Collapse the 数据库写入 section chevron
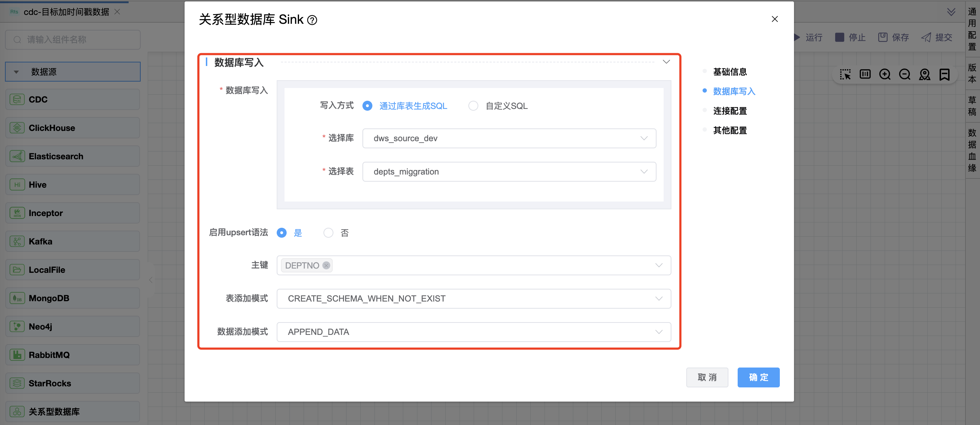The height and width of the screenshot is (425, 980). [x=666, y=62]
